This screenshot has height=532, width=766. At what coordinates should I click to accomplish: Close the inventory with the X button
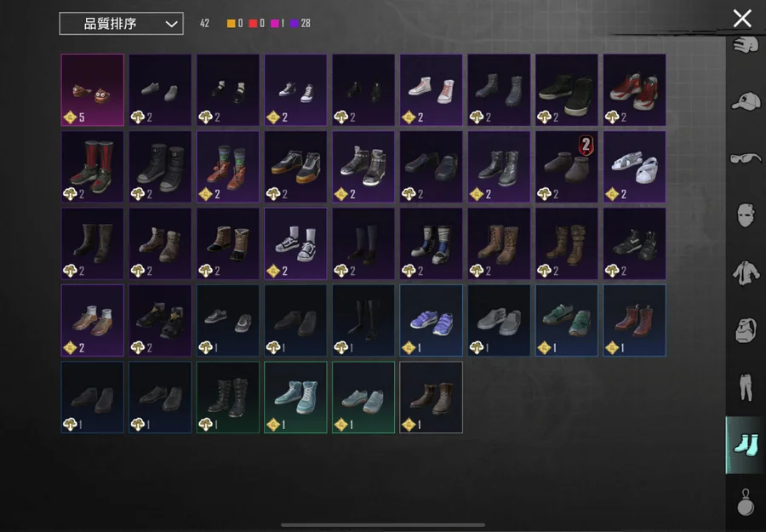(x=742, y=19)
